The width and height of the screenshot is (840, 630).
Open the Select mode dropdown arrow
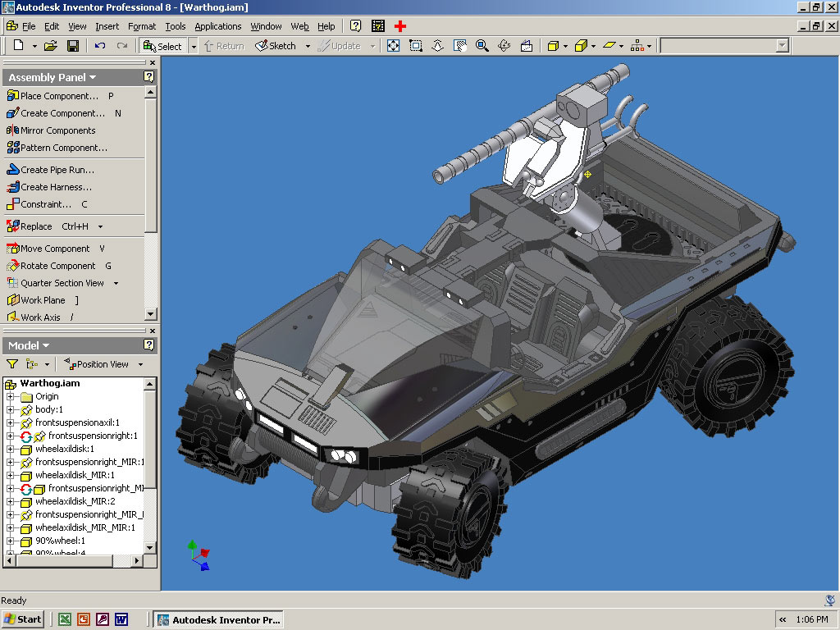(x=194, y=47)
